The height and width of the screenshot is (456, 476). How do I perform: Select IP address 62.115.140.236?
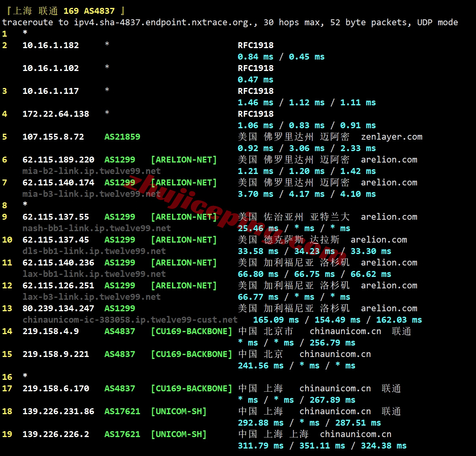[58, 263]
